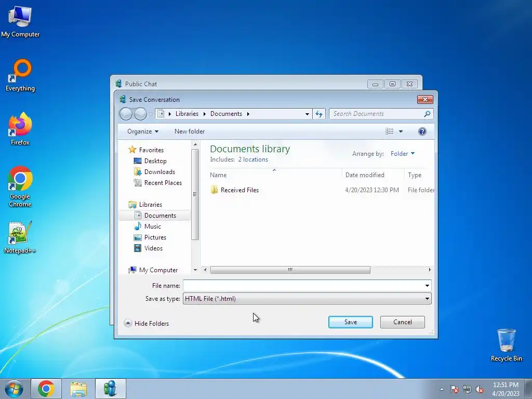The image size is (532, 399).
Task: Click the muted volume tray icon
Action: [480, 389]
